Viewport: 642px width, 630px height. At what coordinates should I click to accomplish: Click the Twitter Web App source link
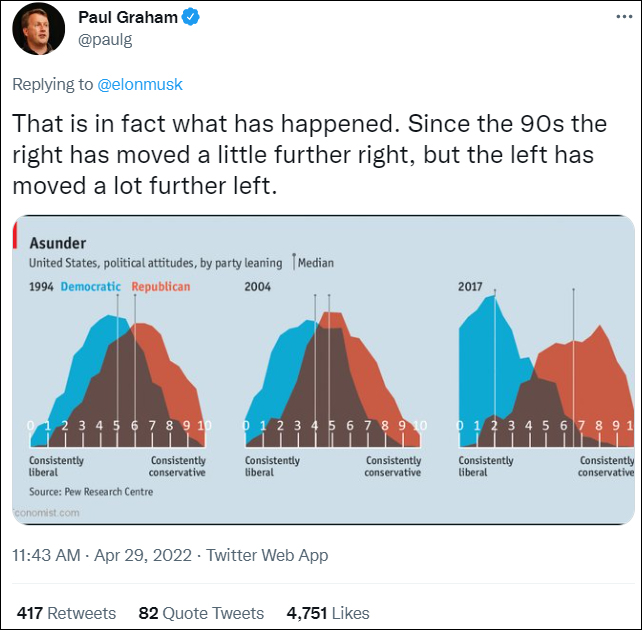click(x=267, y=555)
